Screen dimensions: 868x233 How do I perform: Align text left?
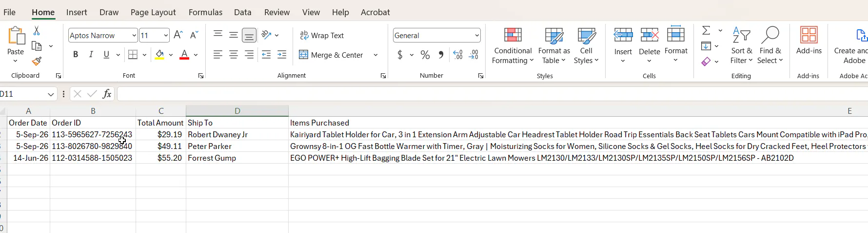coord(218,55)
